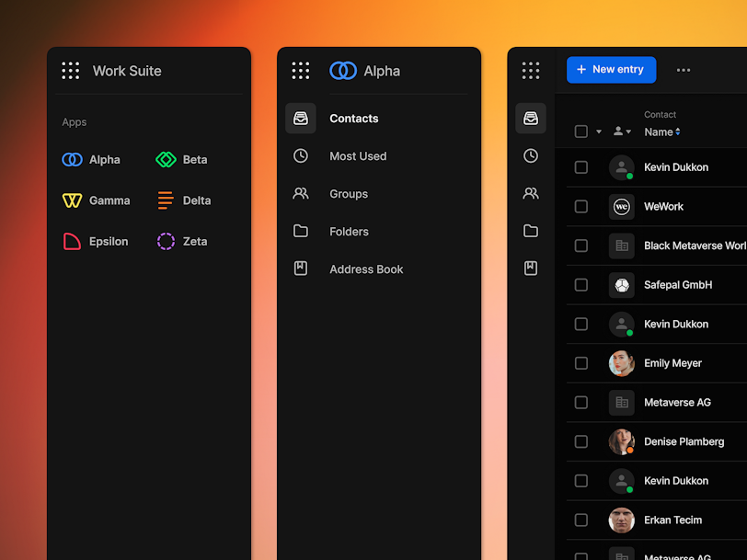
Task: Open app grid in Work Suite panel
Action: pos(71,71)
